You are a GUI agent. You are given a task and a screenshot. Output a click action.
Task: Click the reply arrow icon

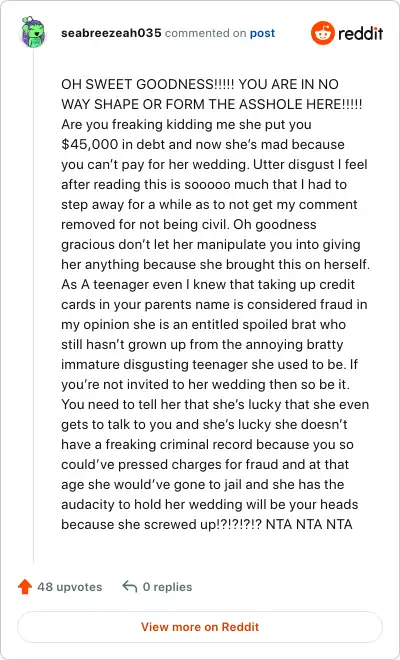click(x=130, y=586)
